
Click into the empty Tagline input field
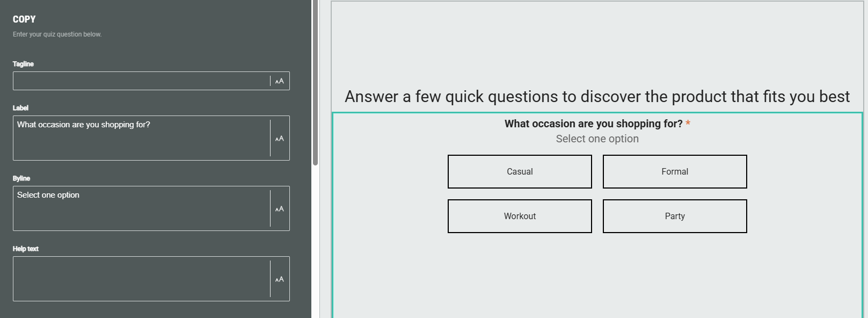(141, 81)
